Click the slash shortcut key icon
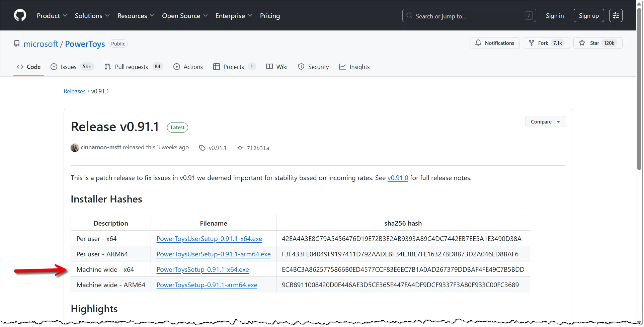The width and height of the screenshot is (644, 327). pos(529,16)
